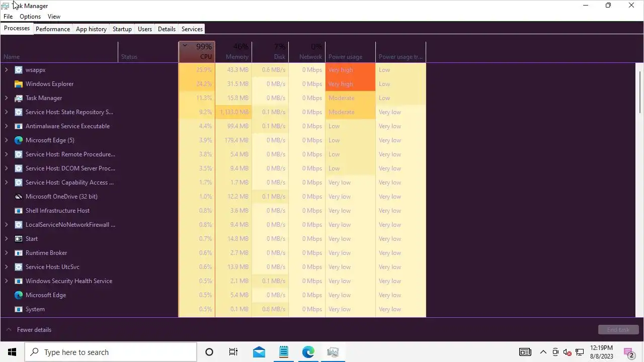Screen dimensions: 644x362
Task: Click the Service Host: State Repository icon
Action: pyautogui.click(x=19, y=112)
